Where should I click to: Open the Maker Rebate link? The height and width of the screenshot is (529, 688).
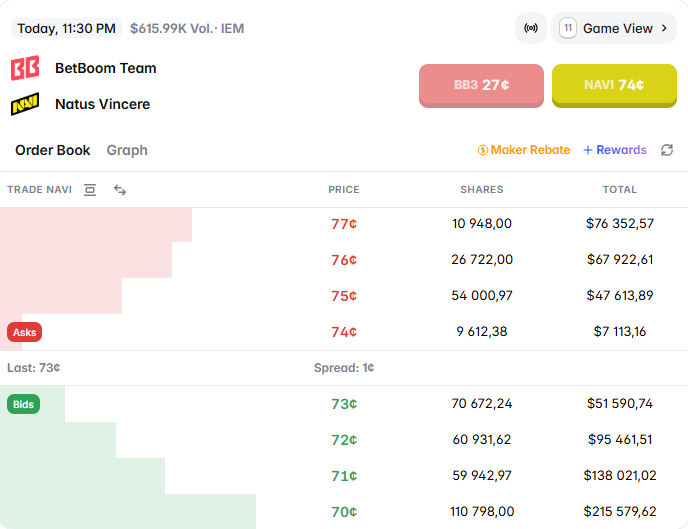pyautogui.click(x=524, y=150)
